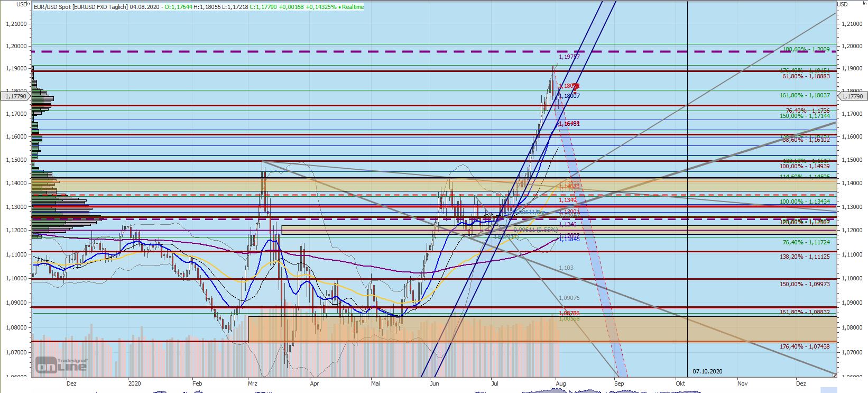Click the red question mark chart annotation
The width and height of the screenshot is (868, 393).
click(576, 88)
